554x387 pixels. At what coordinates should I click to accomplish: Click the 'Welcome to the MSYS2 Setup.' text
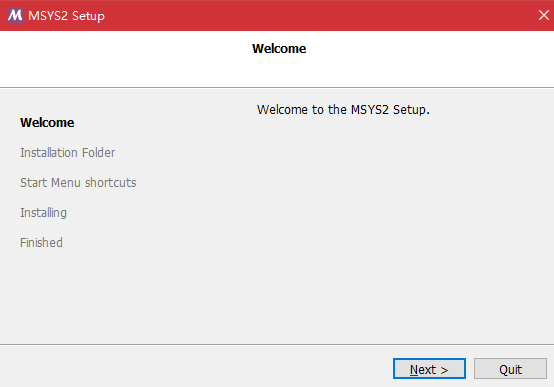pos(343,110)
